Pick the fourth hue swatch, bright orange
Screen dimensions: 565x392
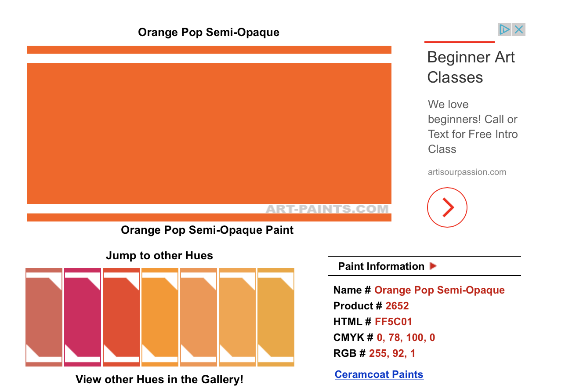(160, 317)
